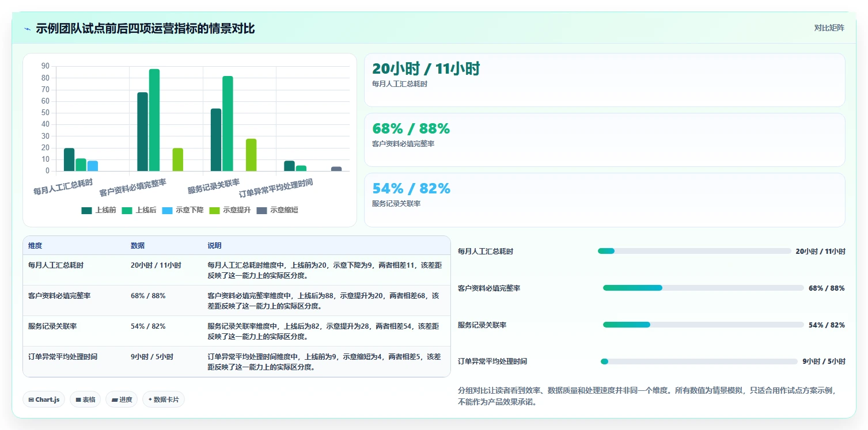Click the 订单异常平均处理时间 chart axis label

[276, 189]
